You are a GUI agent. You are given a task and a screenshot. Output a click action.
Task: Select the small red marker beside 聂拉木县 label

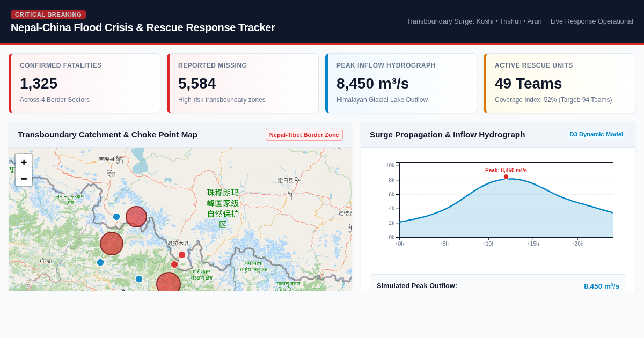(x=182, y=255)
